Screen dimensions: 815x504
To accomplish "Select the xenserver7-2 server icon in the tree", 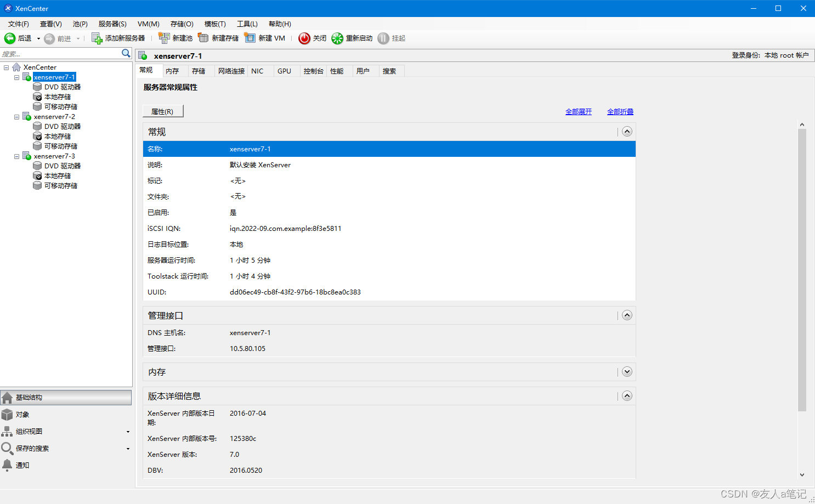I will 27,117.
